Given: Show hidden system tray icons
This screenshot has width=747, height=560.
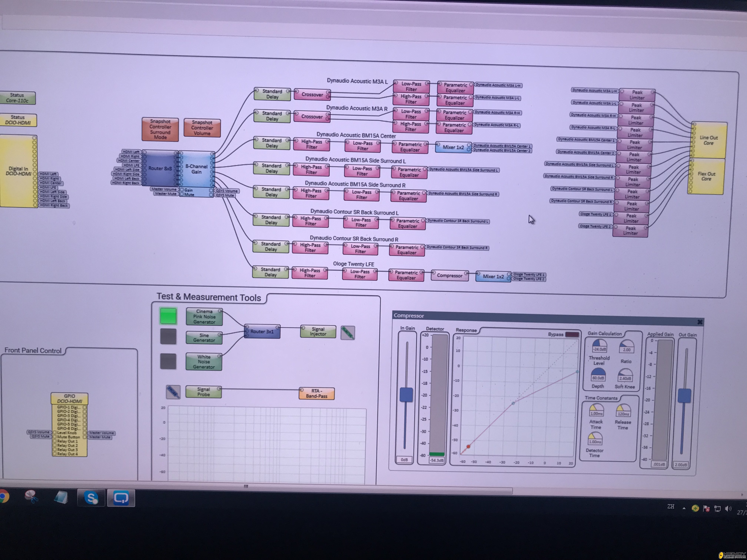Looking at the screenshot, I should pyautogui.click(x=684, y=508).
